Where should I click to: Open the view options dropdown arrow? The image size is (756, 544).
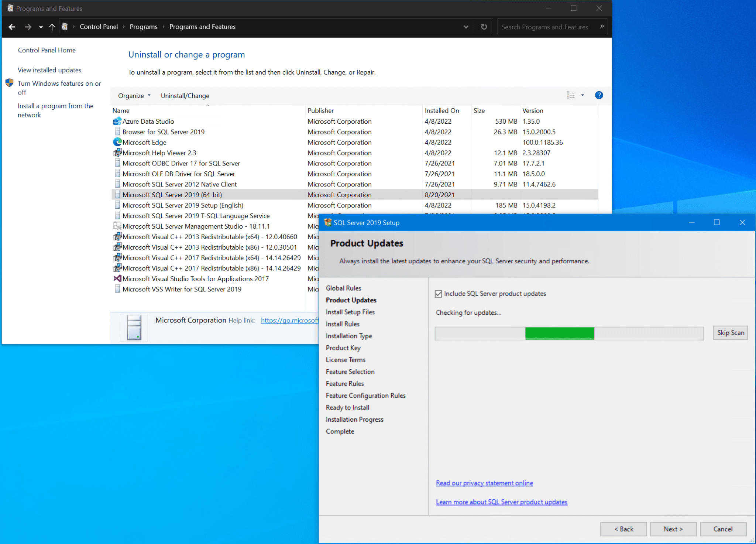582,95
